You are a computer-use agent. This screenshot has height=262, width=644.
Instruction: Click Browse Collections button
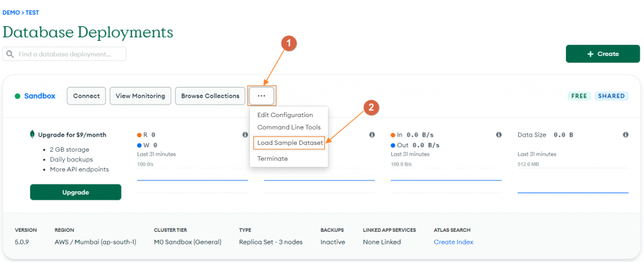210,96
